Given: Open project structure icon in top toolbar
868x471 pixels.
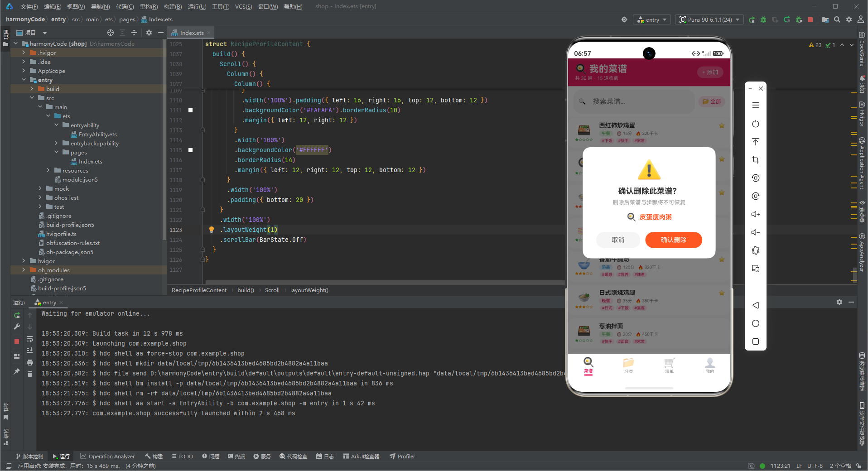Looking at the screenshot, I should [x=825, y=19].
